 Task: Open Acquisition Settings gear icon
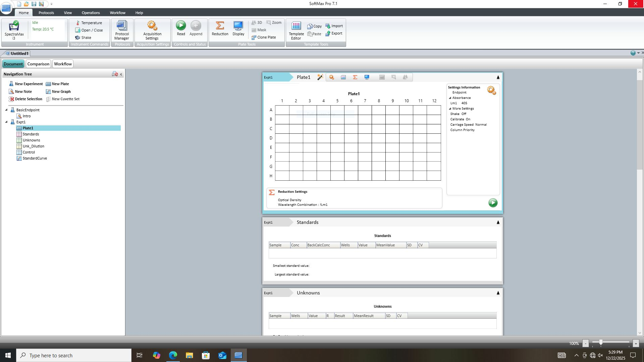tap(152, 26)
